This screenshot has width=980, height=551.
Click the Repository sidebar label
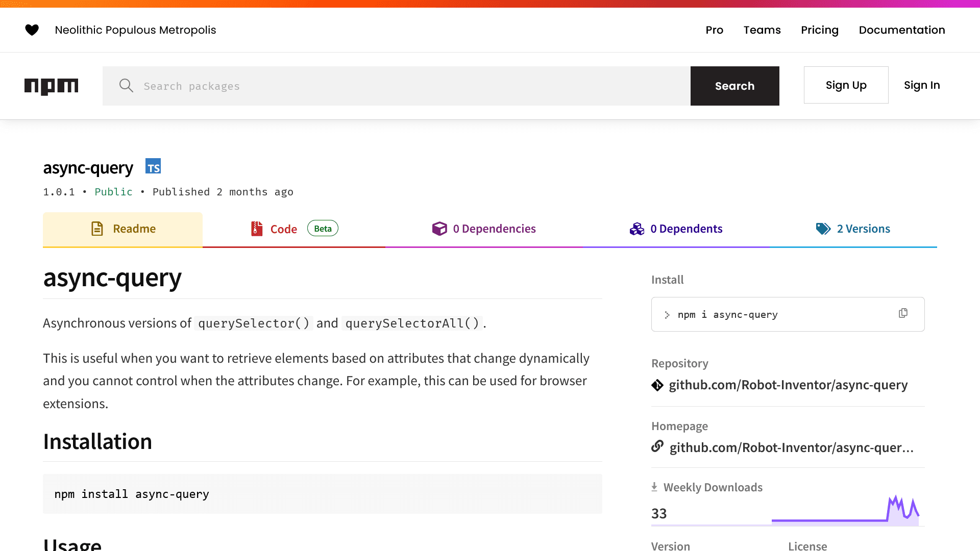(680, 363)
